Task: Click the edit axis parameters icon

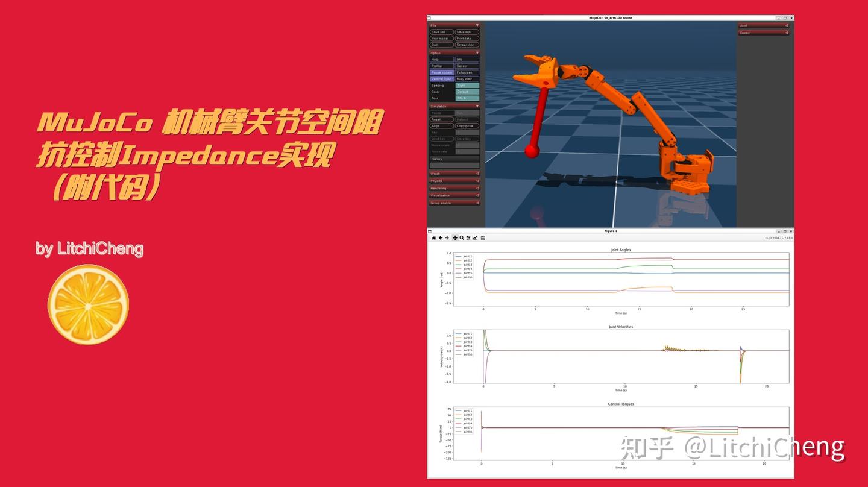Action: coord(476,238)
